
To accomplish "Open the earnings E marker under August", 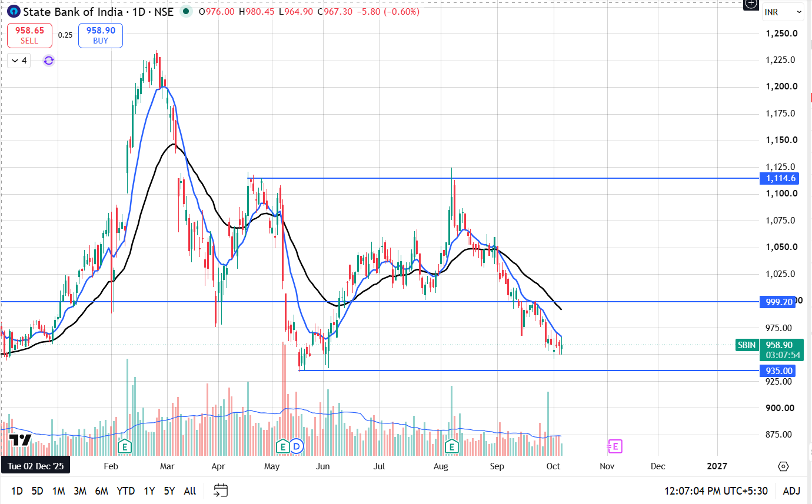I will 452,446.
